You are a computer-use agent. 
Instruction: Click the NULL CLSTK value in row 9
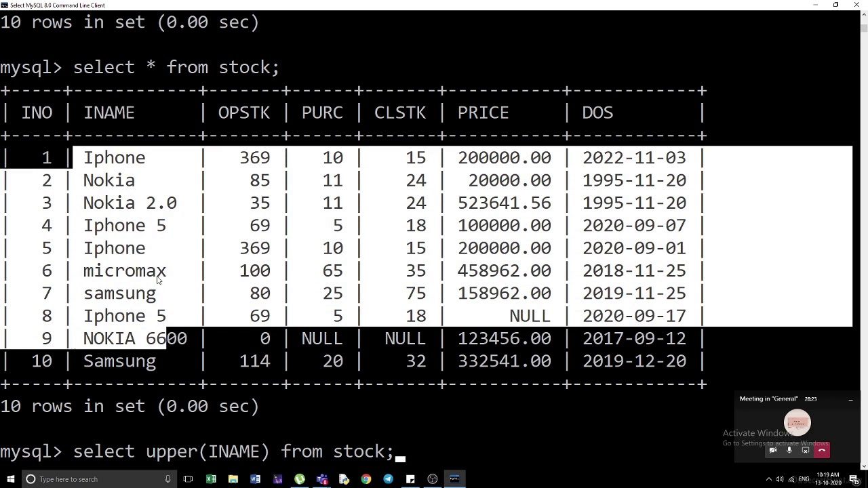coord(406,338)
